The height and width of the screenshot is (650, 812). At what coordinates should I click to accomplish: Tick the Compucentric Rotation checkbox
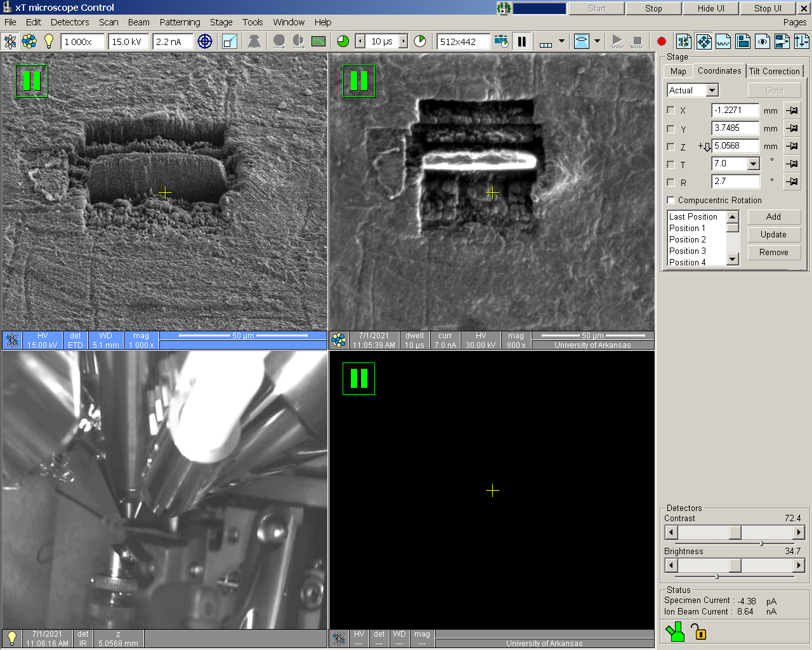click(x=671, y=200)
